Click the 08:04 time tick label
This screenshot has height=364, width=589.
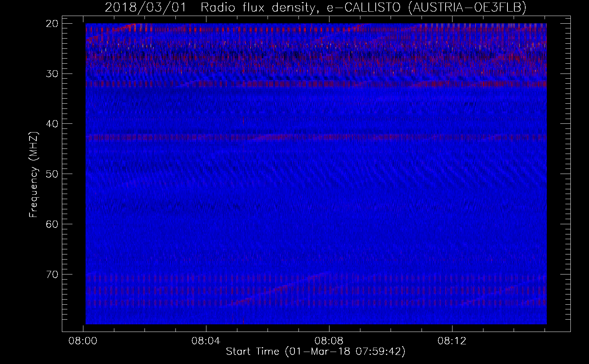click(x=206, y=341)
